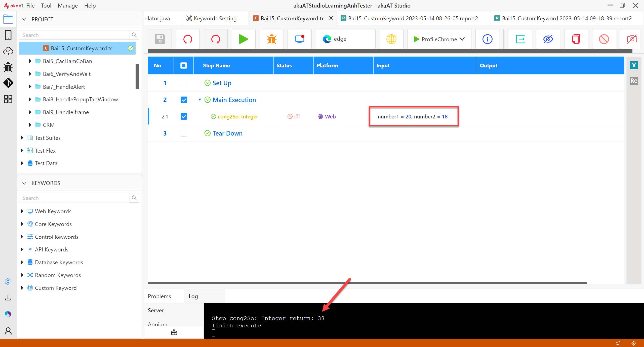Click the teal export arrow icon

pyautogui.click(x=520, y=39)
